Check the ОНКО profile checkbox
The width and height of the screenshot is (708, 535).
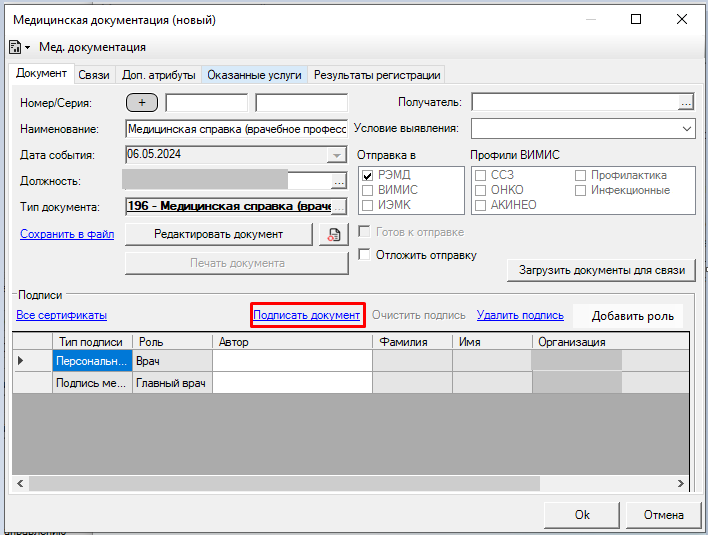tap(481, 190)
